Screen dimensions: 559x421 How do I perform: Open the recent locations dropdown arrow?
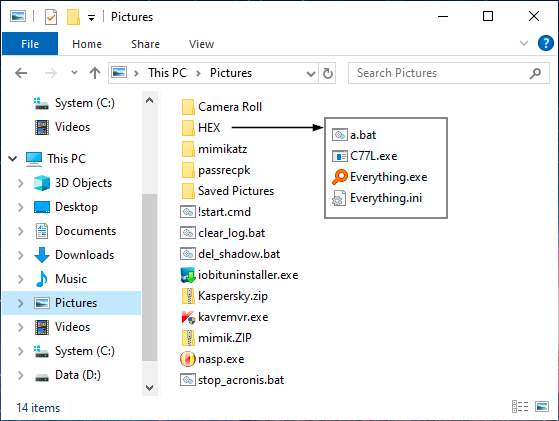click(x=74, y=73)
